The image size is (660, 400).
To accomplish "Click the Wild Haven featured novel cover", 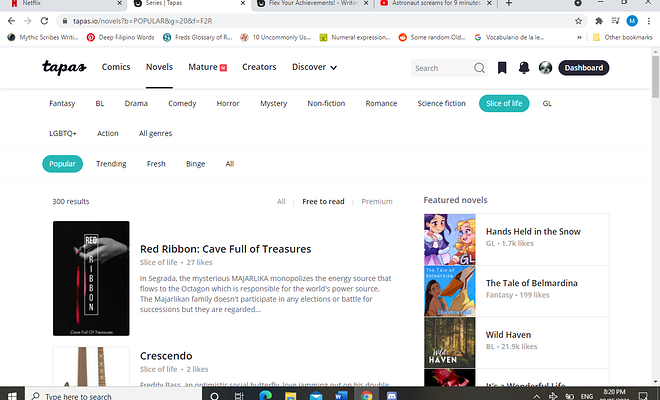I will 449,342.
